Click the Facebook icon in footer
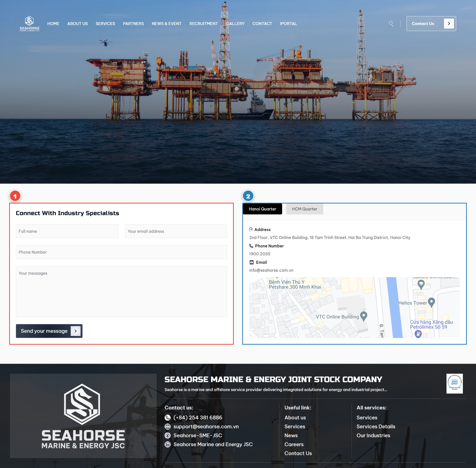The width and height of the screenshot is (476, 468). pos(168,435)
